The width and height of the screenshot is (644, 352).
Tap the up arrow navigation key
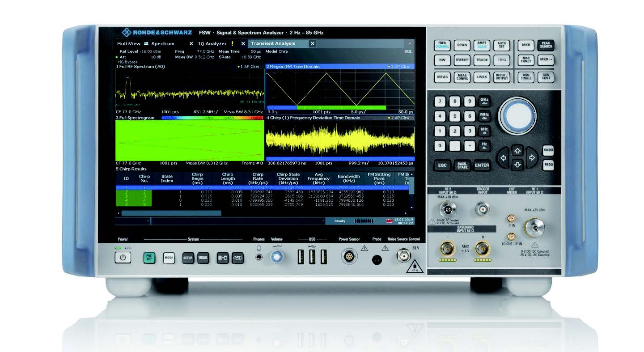pos(518,151)
